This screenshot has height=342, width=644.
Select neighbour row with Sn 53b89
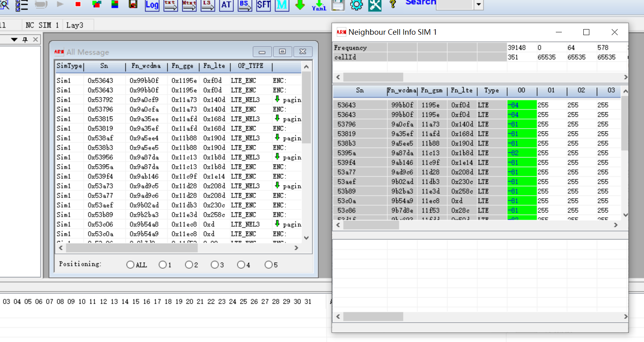[x=477, y=192]
